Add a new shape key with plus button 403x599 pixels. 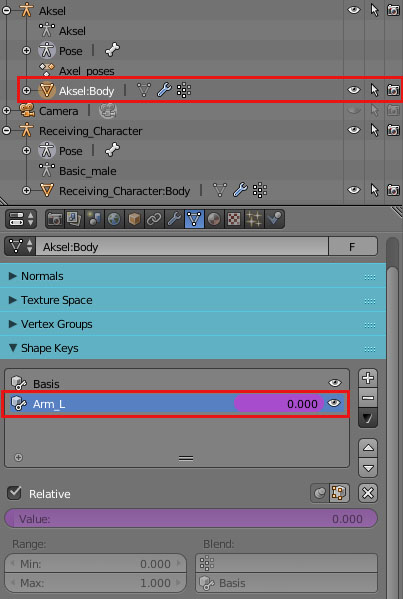tap(368, 378)
